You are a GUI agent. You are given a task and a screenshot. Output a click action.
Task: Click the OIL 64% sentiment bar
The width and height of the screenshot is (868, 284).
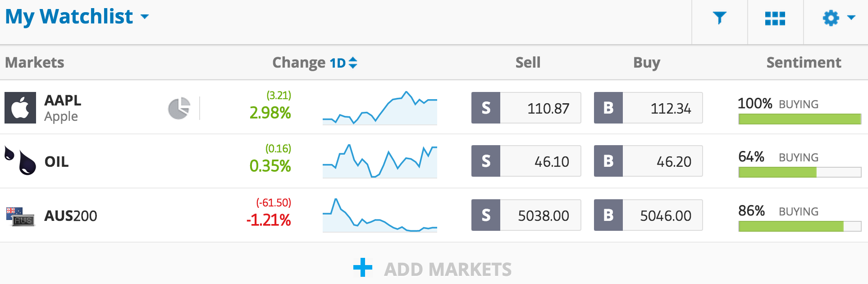(x=800, y=172)
